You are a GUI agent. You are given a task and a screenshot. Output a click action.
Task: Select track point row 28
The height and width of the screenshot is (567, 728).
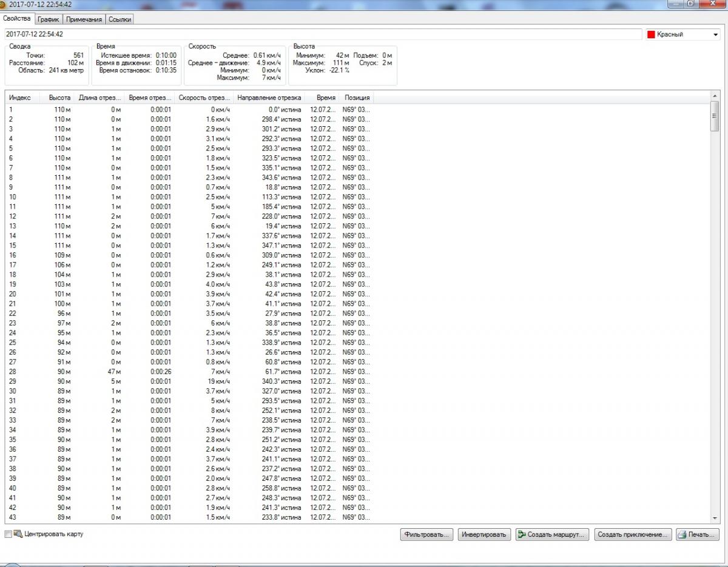[x=182, y=372]
